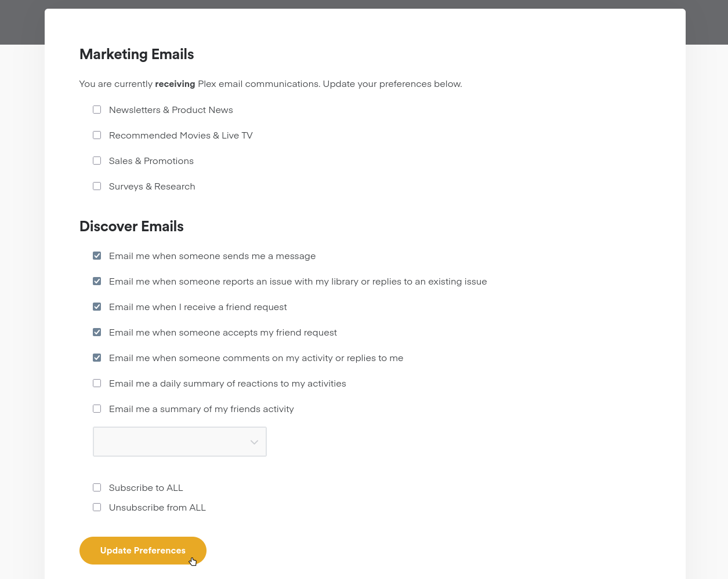The height and width of the screenshot is (579, 728).
Task: Enable daily summary of reactions emails
Action: coord(97,383)
